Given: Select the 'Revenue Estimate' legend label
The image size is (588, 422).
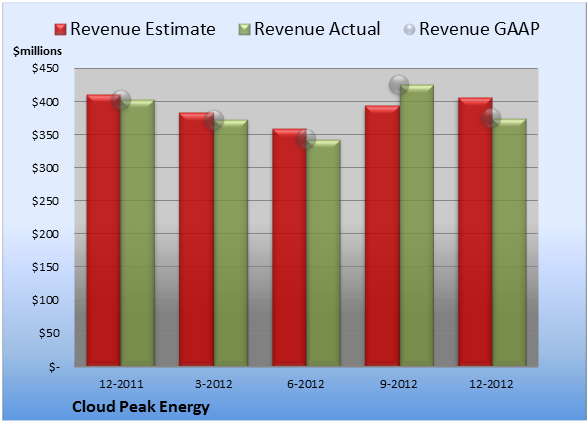Looking at the screenshot, I should 143,29.
